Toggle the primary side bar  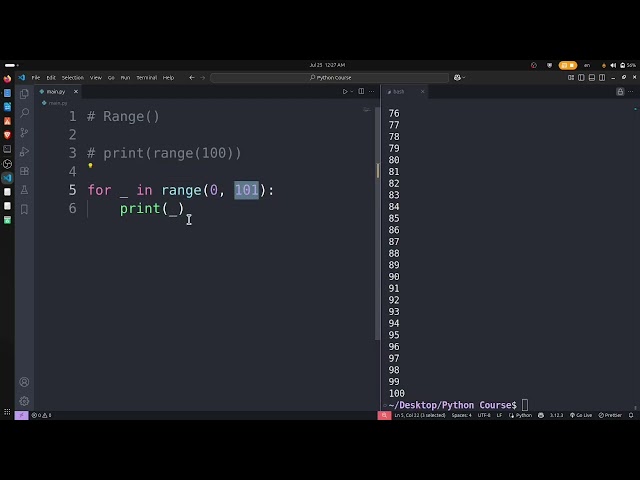click(x=581, y=78)
